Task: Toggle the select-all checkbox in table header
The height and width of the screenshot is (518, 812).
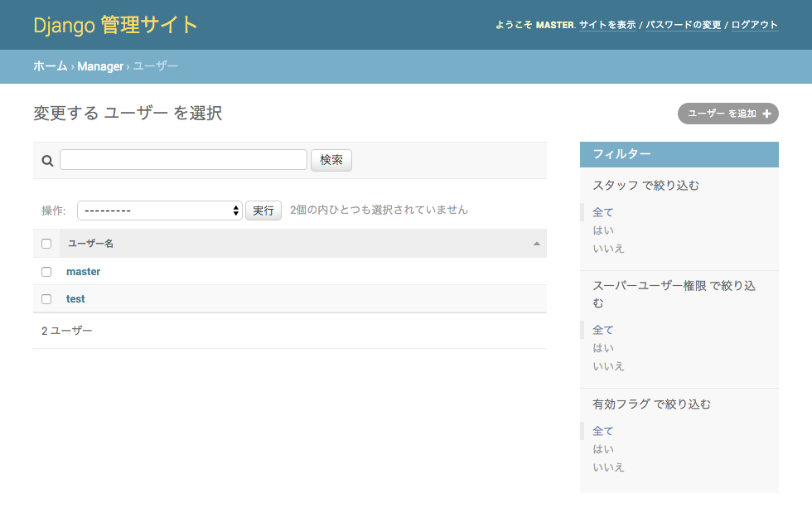Action: pyautogui.click(x=46, y=244)
